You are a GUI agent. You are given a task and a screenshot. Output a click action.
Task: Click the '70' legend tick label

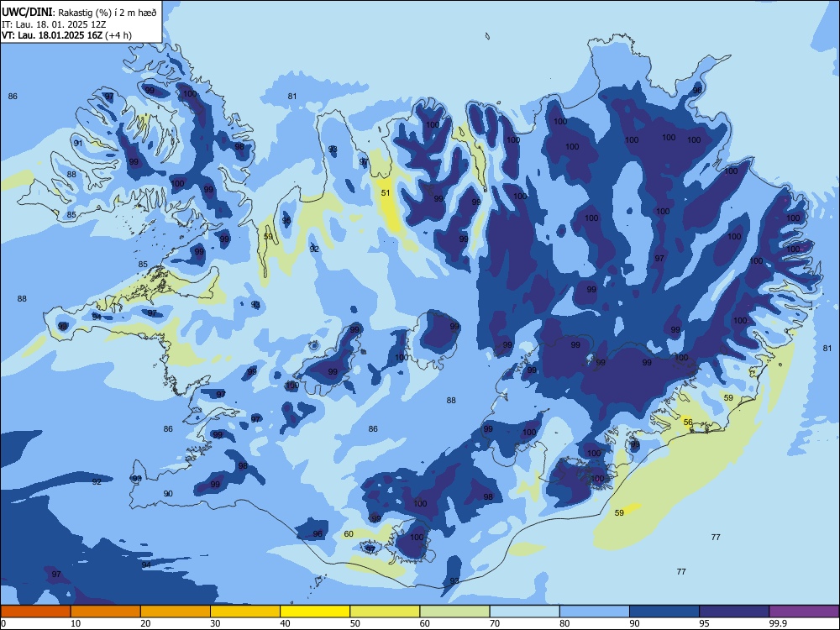coord(495,623)
